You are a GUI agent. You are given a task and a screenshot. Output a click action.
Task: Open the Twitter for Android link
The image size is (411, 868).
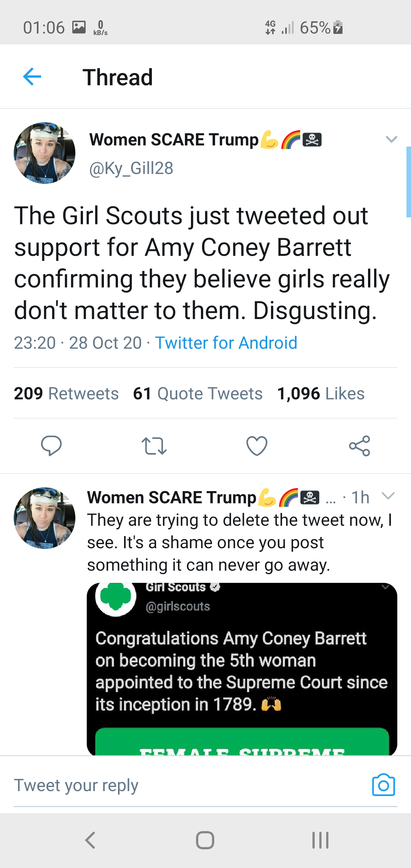[x=226, y=343]
